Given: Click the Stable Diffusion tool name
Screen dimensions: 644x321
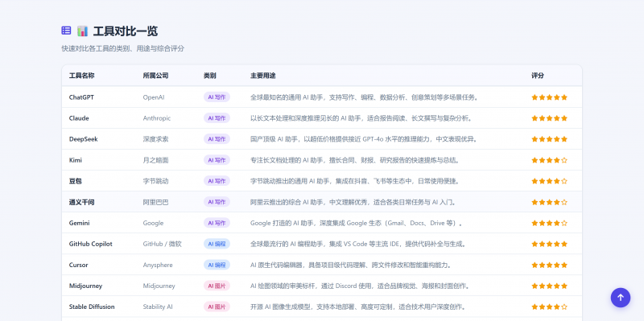Looking at the screenshot, I should tap(92, 307).
